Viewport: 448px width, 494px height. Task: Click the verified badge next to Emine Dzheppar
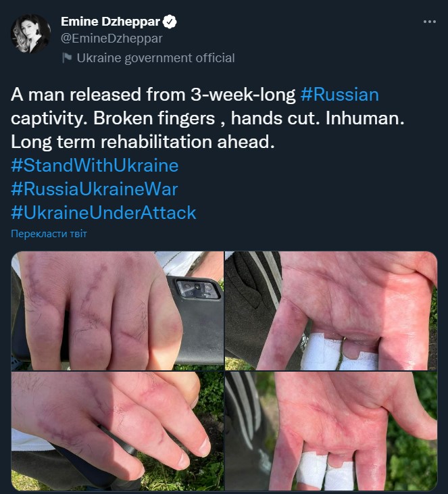[170, 22]
